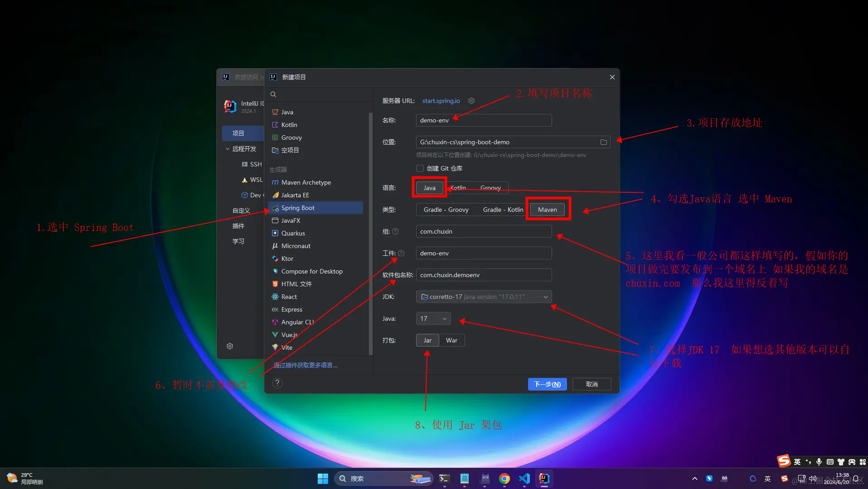
Task: Choose Jar packaging
Action: click(x=427, y=340)
